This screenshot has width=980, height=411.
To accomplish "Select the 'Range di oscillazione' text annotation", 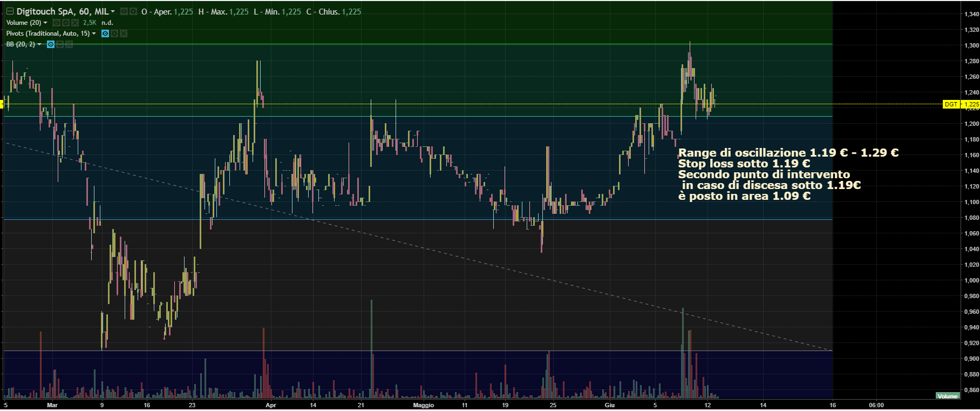I will (x=787, y=153).
